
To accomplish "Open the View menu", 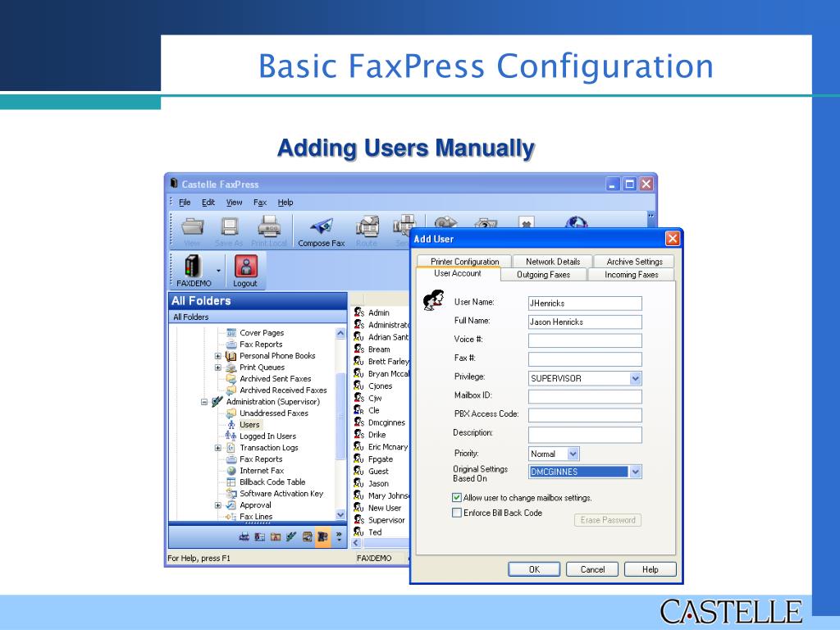I will 234,203.
